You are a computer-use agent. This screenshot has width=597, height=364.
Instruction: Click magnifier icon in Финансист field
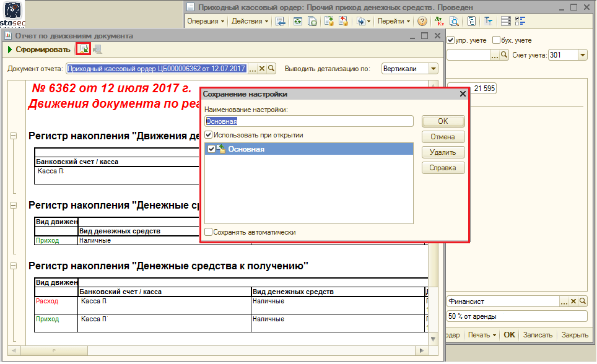(583, 301)
